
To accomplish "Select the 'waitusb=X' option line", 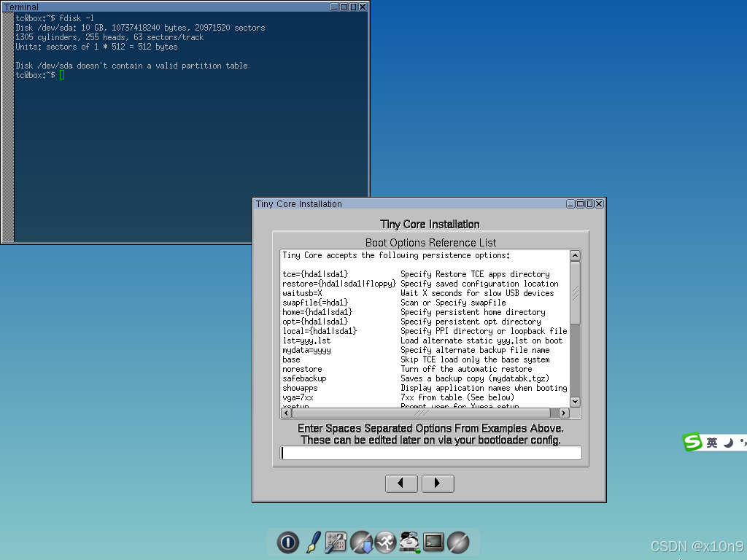I will click(302, 293).
